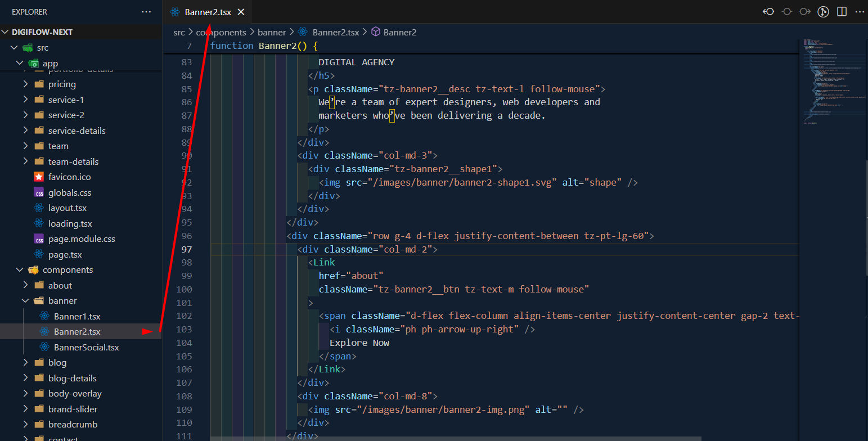Select the breadcrumb folder row
This screenshot has height=441, width=868.
pyautogui.click(x=81, y=424)
